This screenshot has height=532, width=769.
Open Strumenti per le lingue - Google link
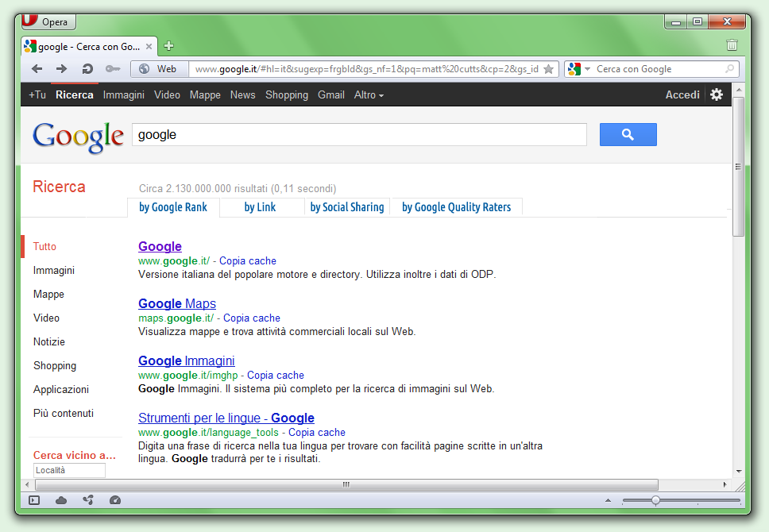pos(226,418)
